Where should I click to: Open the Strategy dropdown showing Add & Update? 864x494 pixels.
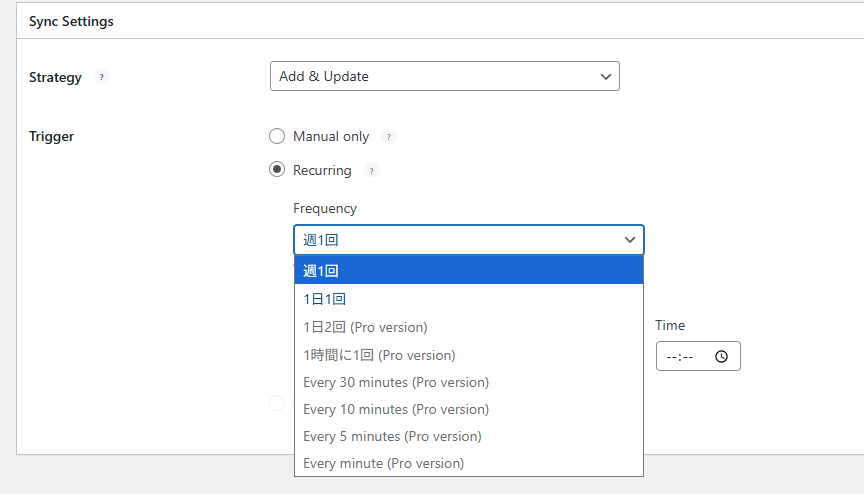[444, 76]
